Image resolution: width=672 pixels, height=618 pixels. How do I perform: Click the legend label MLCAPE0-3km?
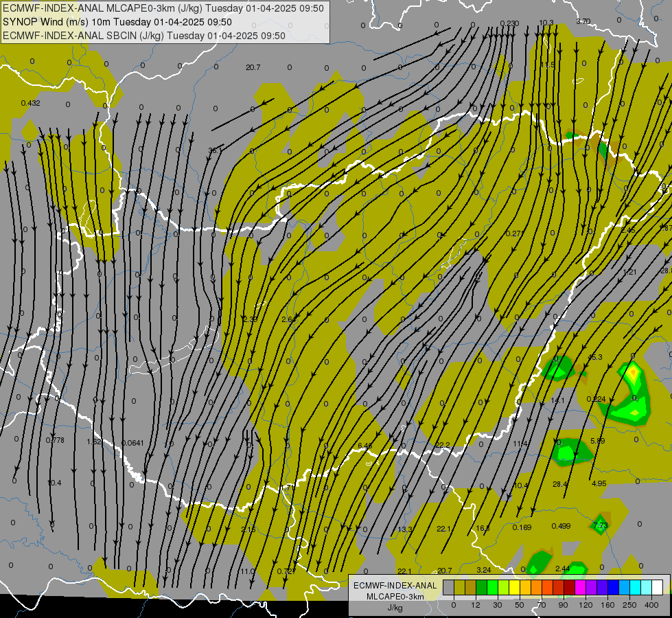pyautogui.click(x=395, y=597)
